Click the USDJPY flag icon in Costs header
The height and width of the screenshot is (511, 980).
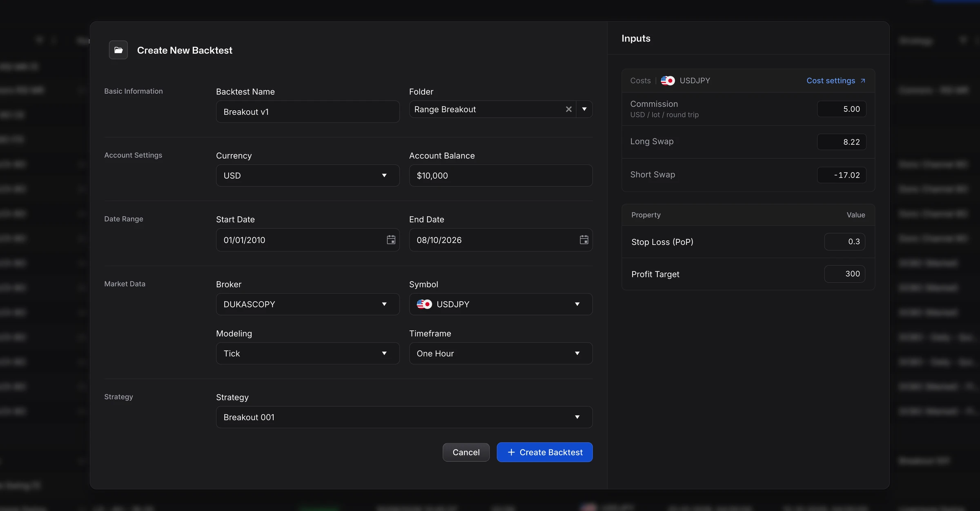[x=668, y=80]
